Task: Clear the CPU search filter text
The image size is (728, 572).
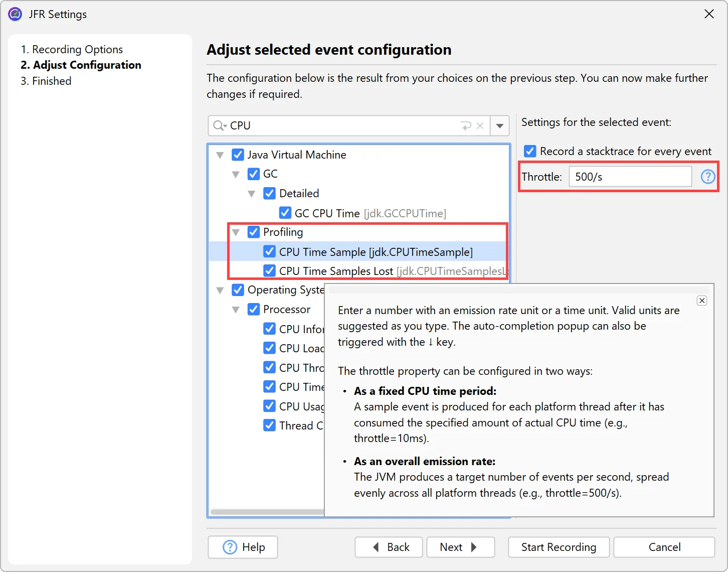Action: (480, 126)
